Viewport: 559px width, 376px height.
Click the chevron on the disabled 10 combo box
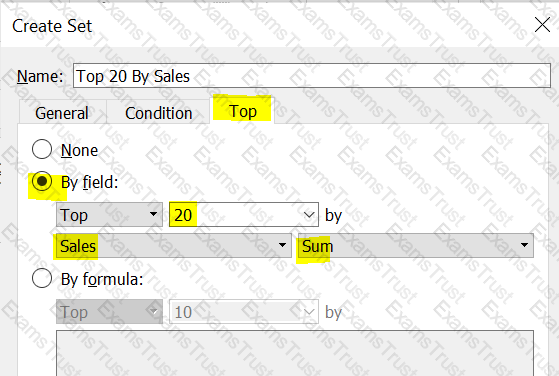309,312
